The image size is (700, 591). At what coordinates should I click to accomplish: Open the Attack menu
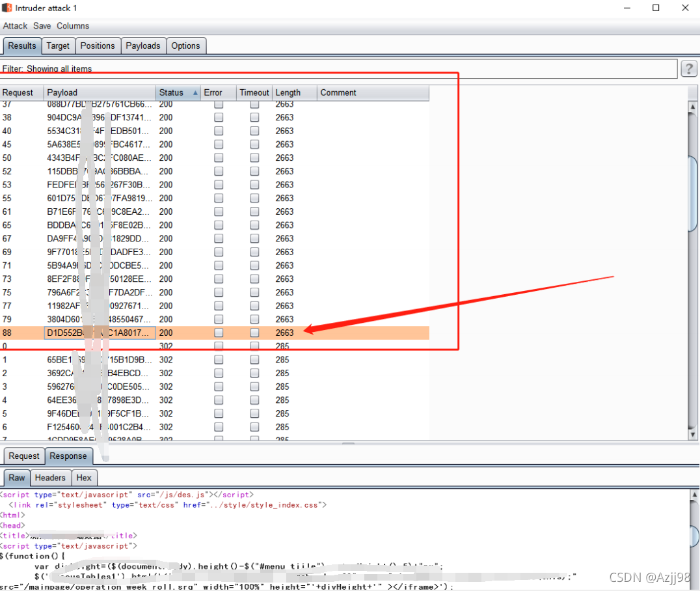15,26
